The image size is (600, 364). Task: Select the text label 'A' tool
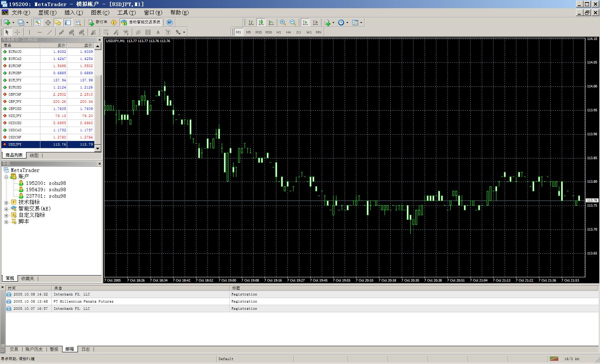coord(158,32)
